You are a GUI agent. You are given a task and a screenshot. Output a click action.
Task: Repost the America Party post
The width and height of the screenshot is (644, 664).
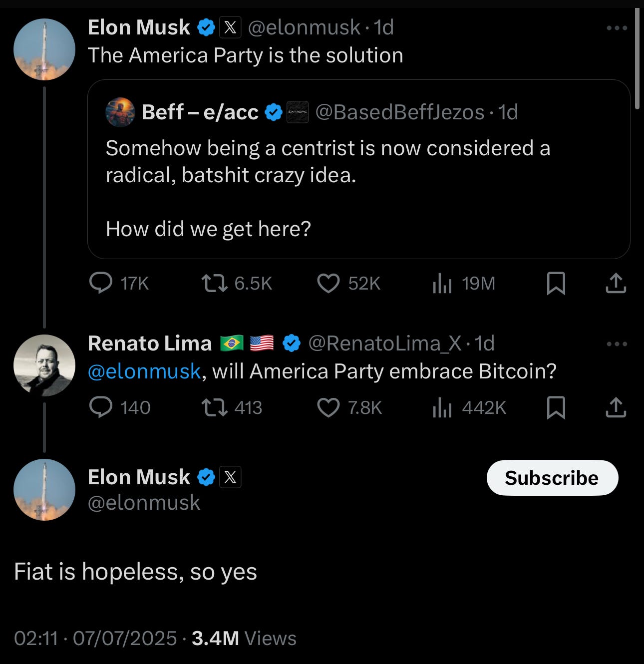coord(214,283)
